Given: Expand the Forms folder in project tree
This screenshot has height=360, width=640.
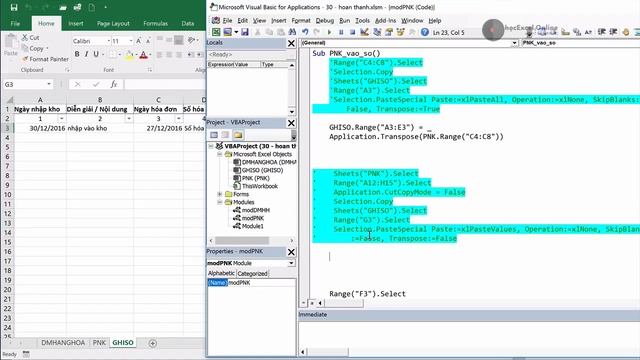Looking at the screenshot, I should tap(220, 194).
